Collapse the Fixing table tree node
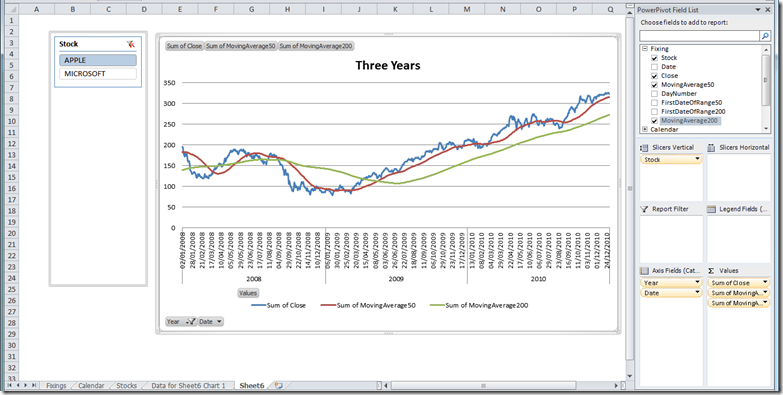 click(x=645, y=49)
